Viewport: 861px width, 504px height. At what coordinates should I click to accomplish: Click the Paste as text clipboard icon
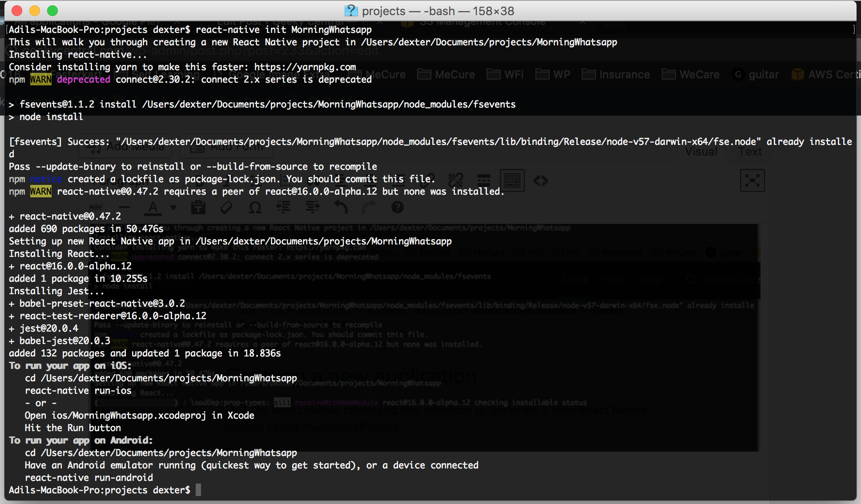198,207
